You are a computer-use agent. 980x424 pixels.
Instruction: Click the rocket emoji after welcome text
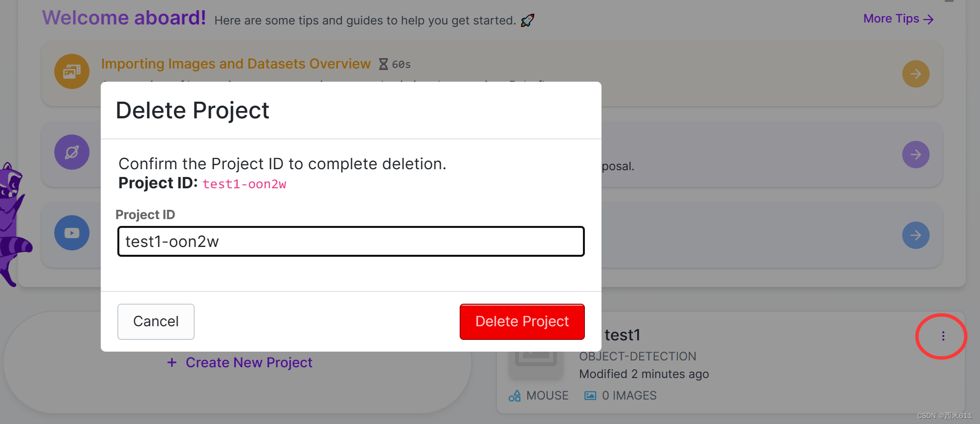click(x=528, y=21)
